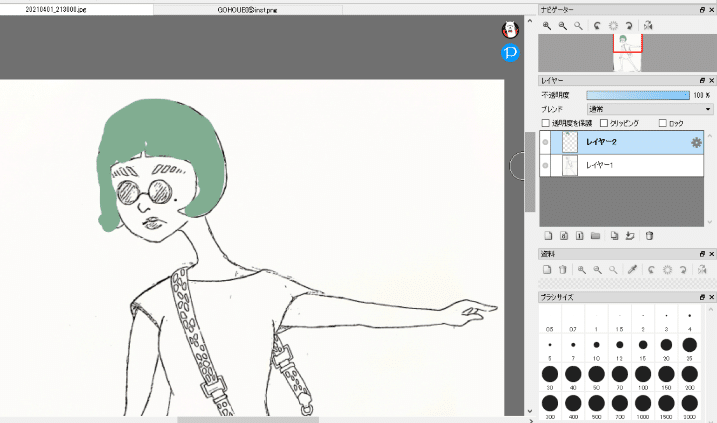
Task: Open an image in the 資料 panel
Action: coord(547,270)
